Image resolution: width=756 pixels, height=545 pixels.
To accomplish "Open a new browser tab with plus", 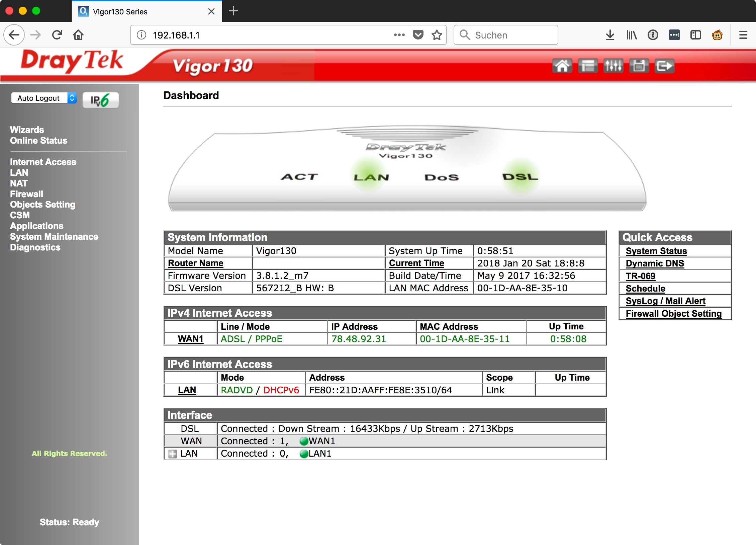I will click(233, 11).
